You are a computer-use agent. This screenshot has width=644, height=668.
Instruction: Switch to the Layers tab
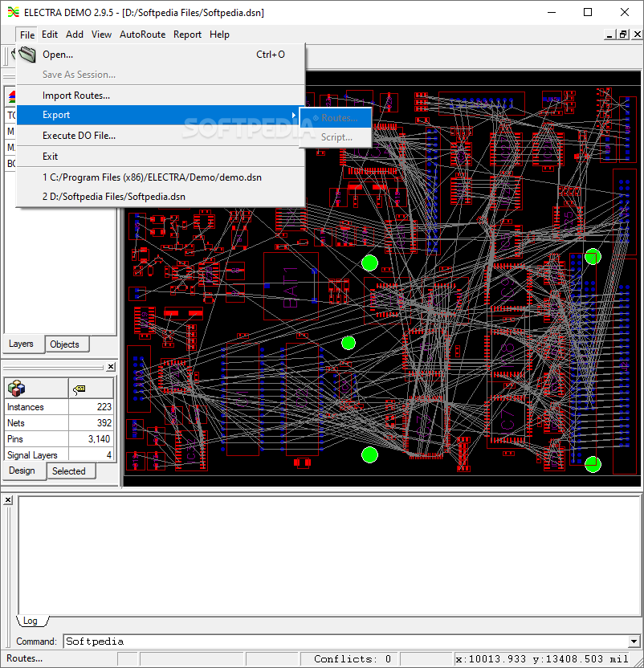[x=22, y=344]
